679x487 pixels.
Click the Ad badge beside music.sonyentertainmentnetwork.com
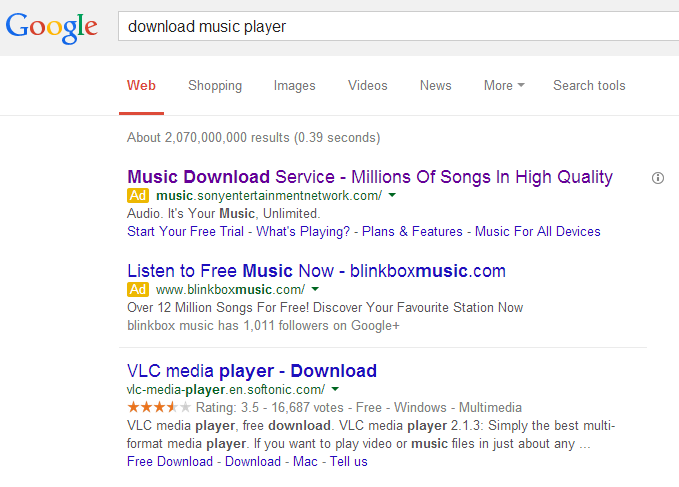[x=138, y=196]
